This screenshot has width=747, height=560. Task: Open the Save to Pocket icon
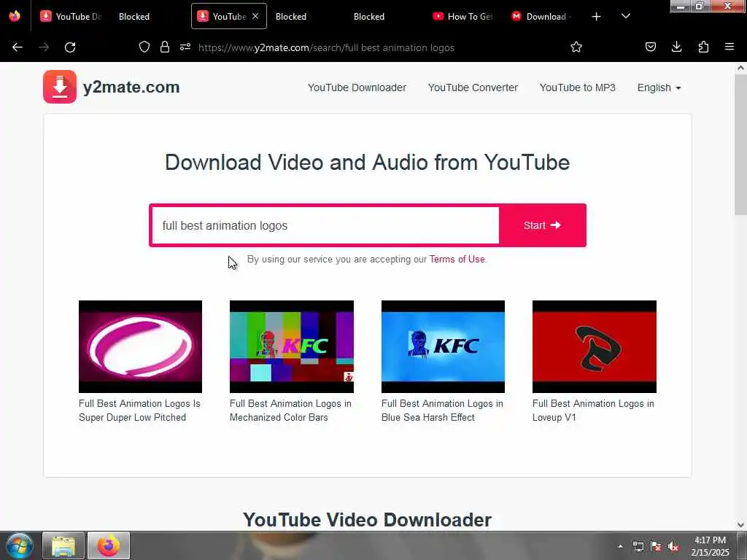coord(651,47)
